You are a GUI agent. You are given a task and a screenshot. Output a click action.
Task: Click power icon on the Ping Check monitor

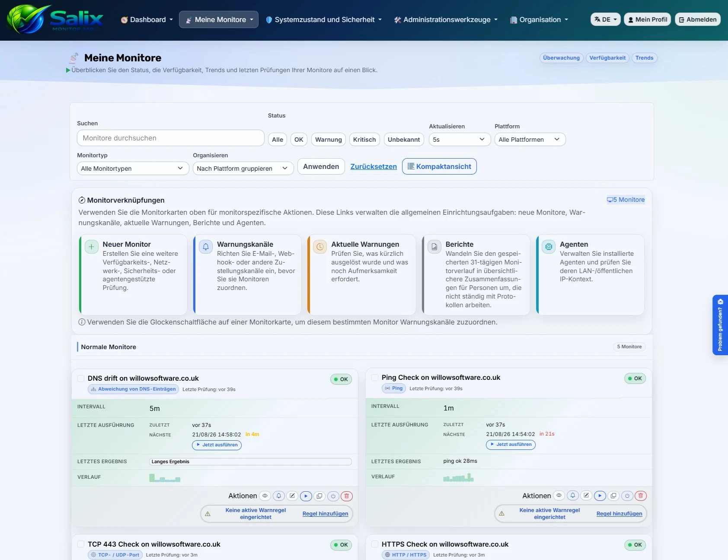[627, 496]
